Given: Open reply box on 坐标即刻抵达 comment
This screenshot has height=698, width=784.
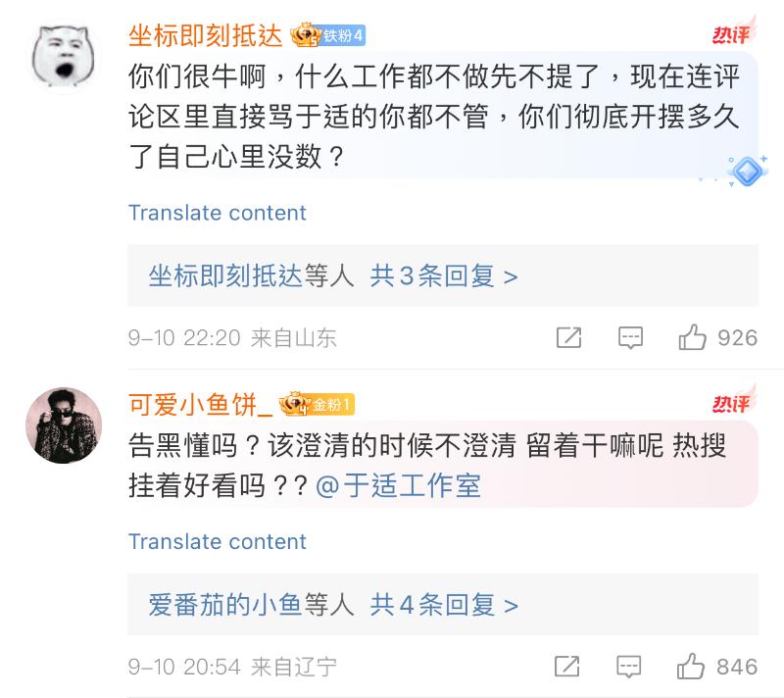Looking at the screenshot, I should tap(630, 338).
